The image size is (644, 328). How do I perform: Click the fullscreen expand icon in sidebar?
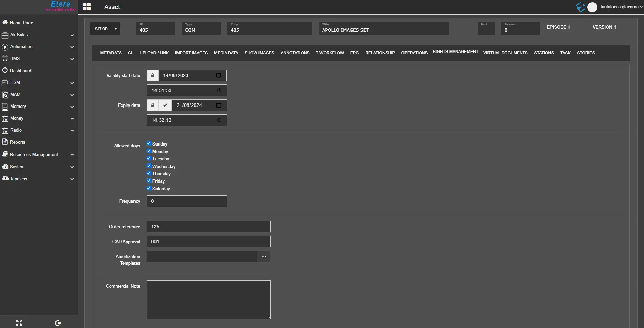click(19, 323)
